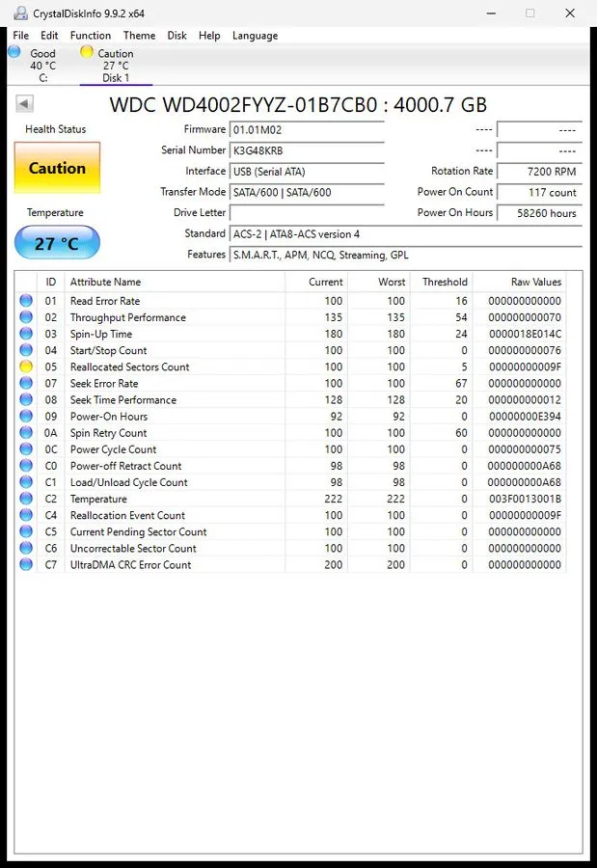
Task: Open the Disk menu
Action: [176, 36]
